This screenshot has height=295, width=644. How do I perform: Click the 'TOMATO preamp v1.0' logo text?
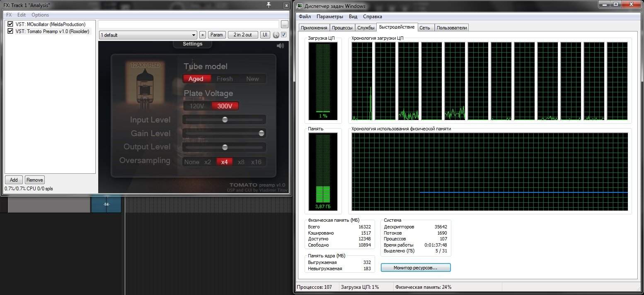257,185
